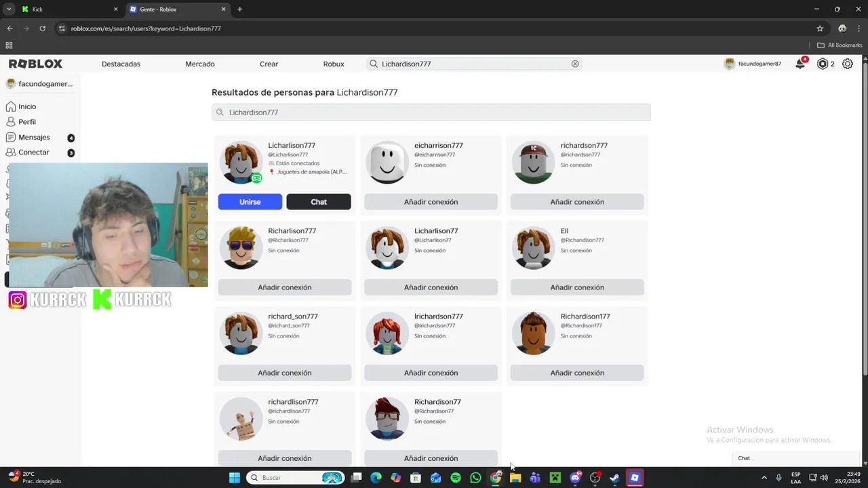Image resolution: width=868 pixels, height=488 pixels.
Task: Open the browser apps grid shortcut
Action: point(9,45)
